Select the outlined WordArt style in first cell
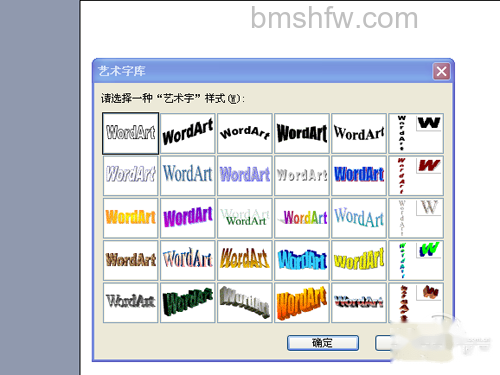500x375 pixels. pos(130,133)
